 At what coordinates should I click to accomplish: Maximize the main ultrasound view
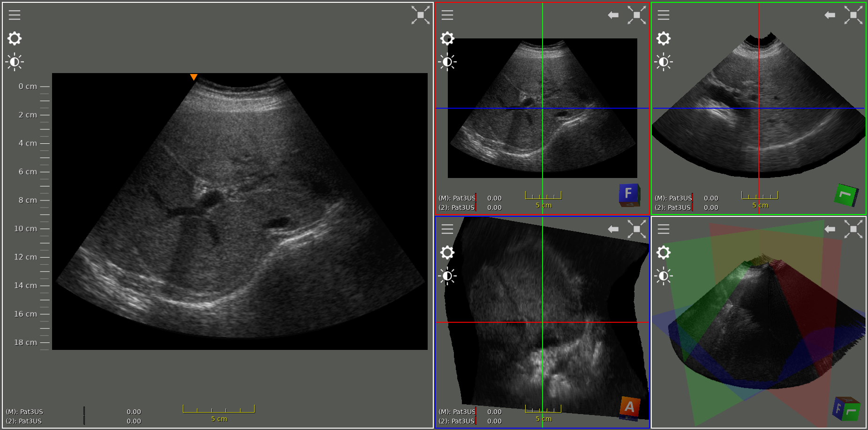[421, 15]
